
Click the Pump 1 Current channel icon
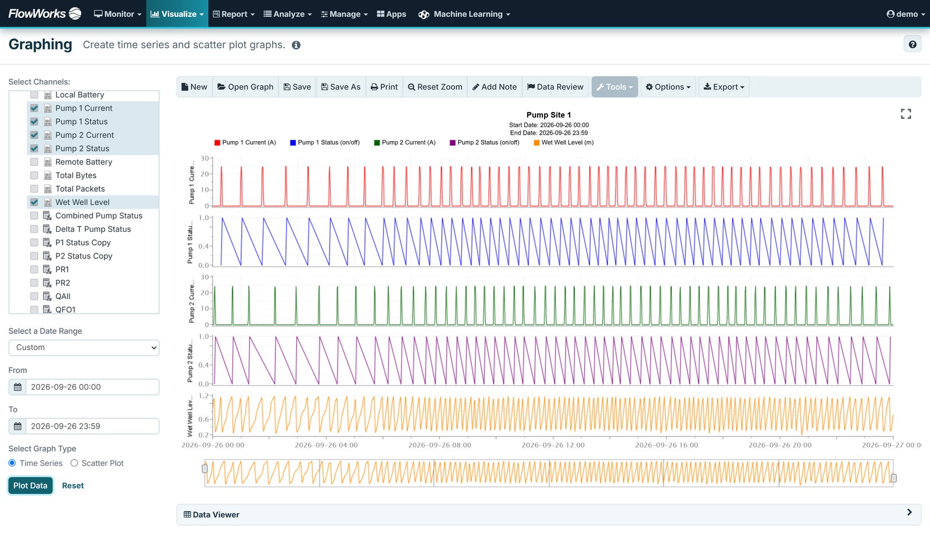point(48,109)
